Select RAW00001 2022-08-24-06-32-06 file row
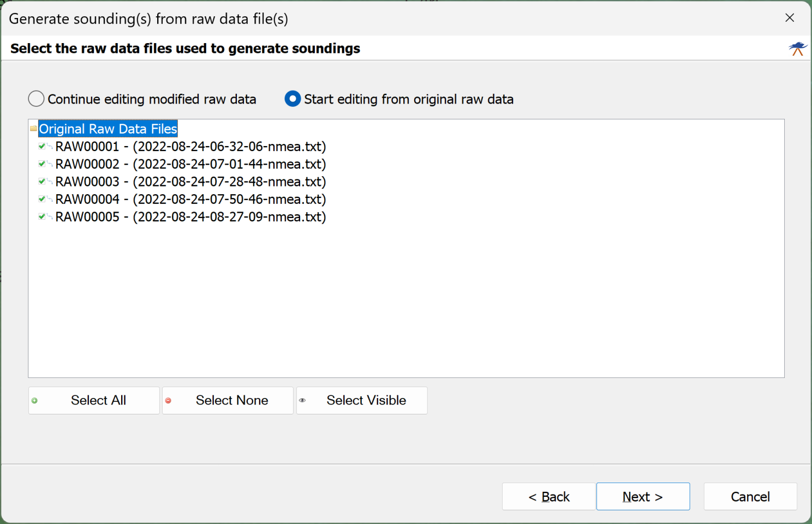Screen dimensions: 812x524 tap(190, 146)
